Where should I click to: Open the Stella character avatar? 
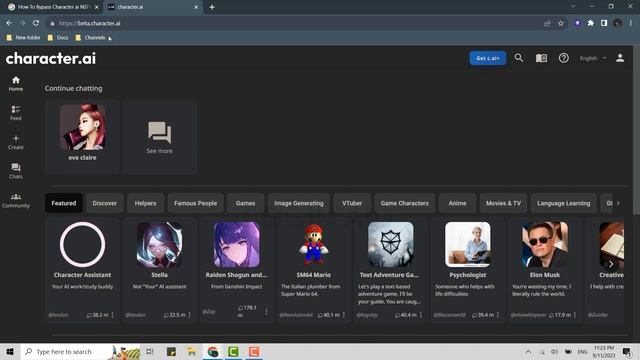coord(160,244)
